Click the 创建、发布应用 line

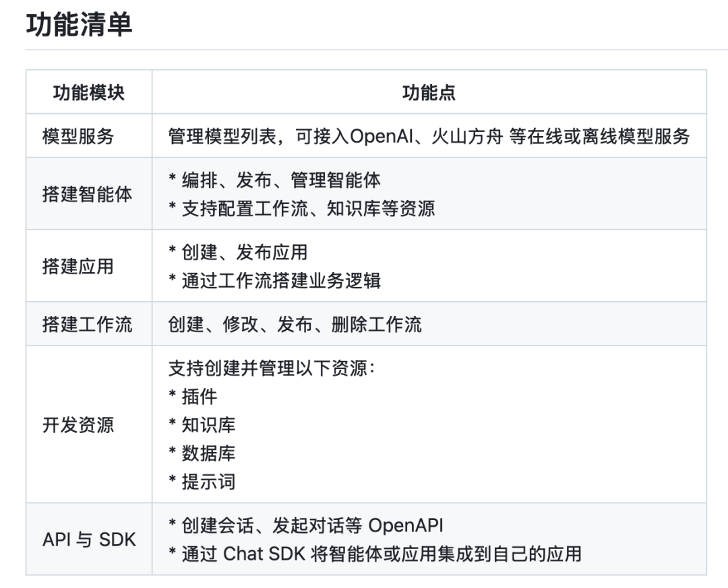239,252
